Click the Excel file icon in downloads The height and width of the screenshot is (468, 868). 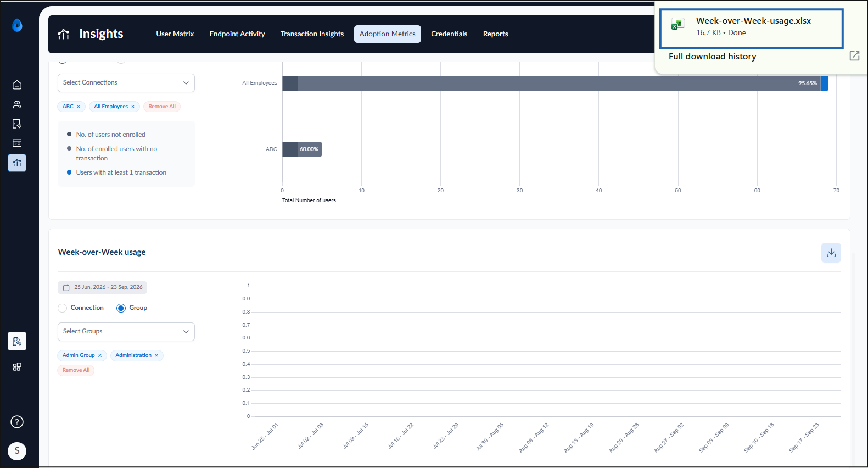pos(678,24)
